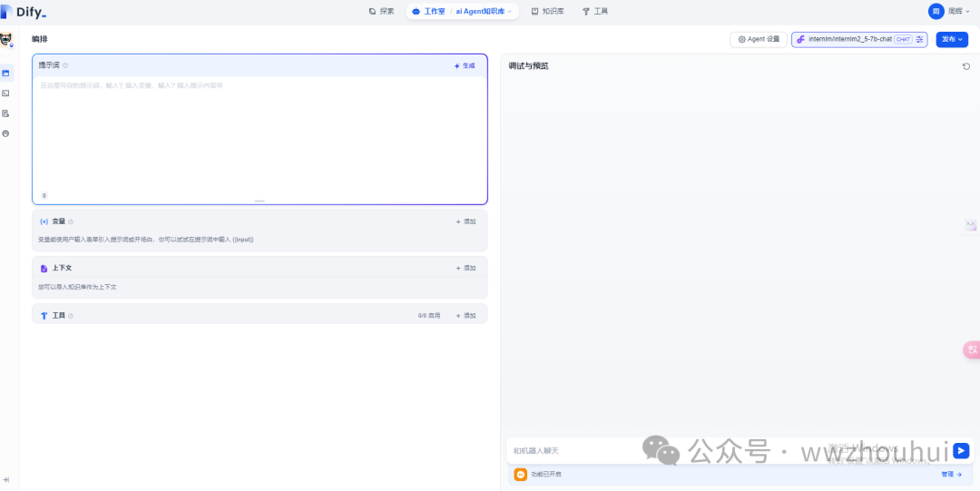Click the pink translate floating icon
The height and width of the screenshot is (491, 980).
pyautogui.click(x=971, y=349)
